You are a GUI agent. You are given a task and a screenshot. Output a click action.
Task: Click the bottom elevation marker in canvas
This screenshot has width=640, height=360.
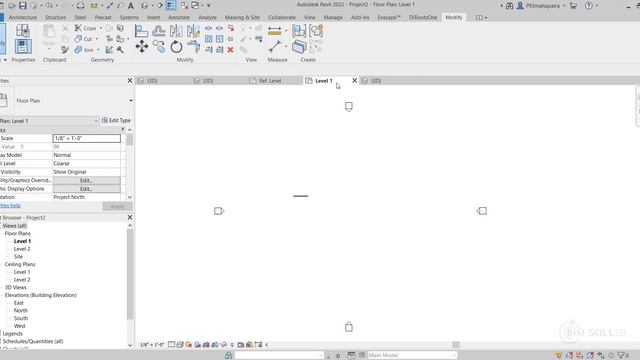[x=349, y=327]
